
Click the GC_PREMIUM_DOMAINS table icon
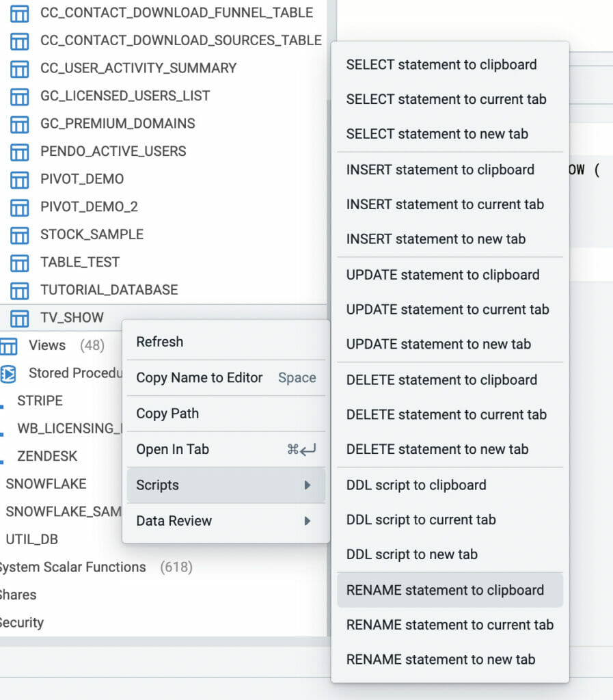pyautogui.click(x=19, y=124)
